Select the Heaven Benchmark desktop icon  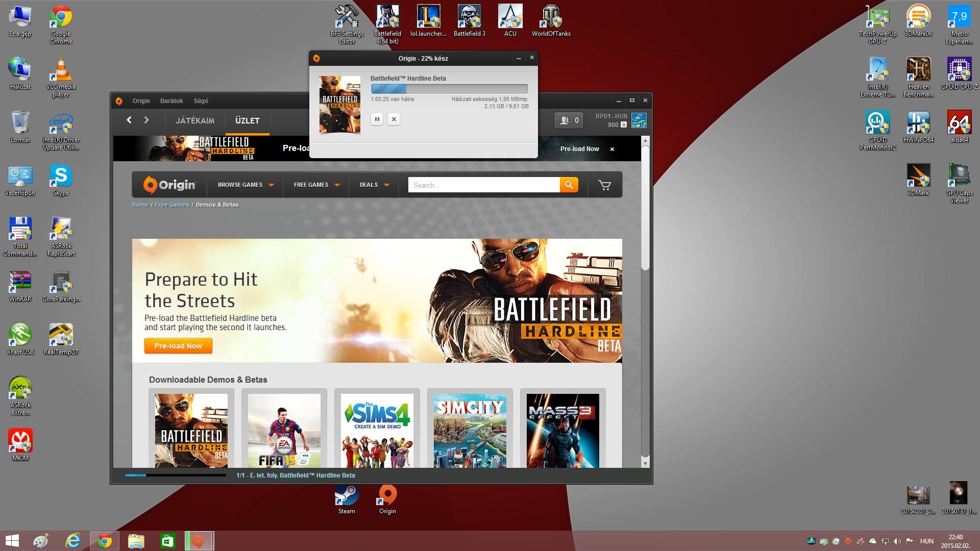coord(918,78)
